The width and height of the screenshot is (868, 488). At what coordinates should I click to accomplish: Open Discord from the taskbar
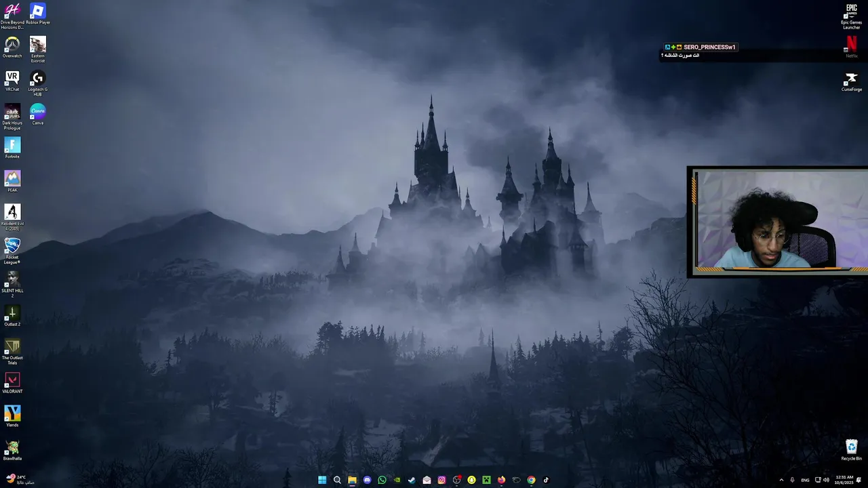(367, 480)
